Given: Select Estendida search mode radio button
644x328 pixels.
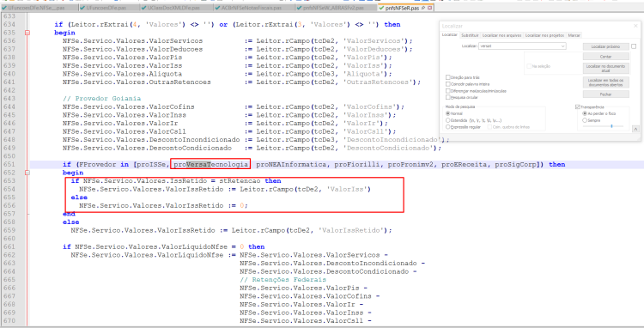Looking at the screenshot, I should click(x=448, y=120).
